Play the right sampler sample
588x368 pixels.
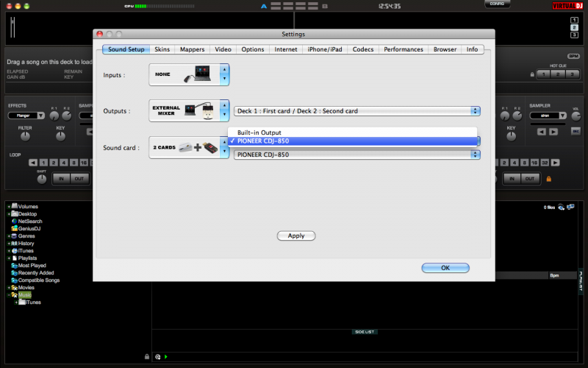pyautogui.click(x=553, y=132)
